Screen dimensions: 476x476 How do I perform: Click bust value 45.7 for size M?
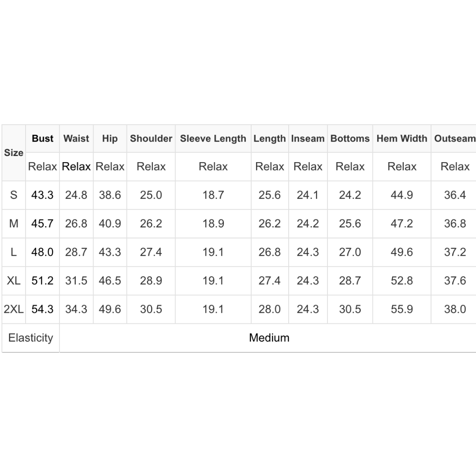coord(42,223)
